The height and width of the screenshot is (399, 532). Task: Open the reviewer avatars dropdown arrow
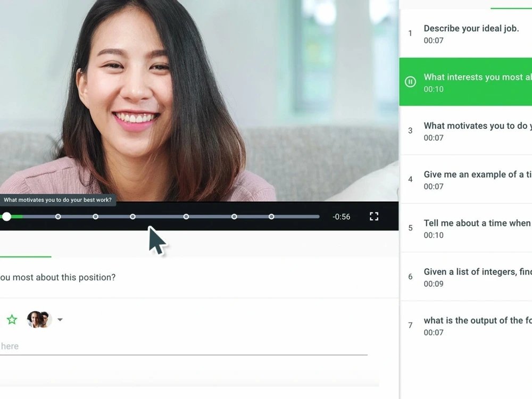[60, 320]
